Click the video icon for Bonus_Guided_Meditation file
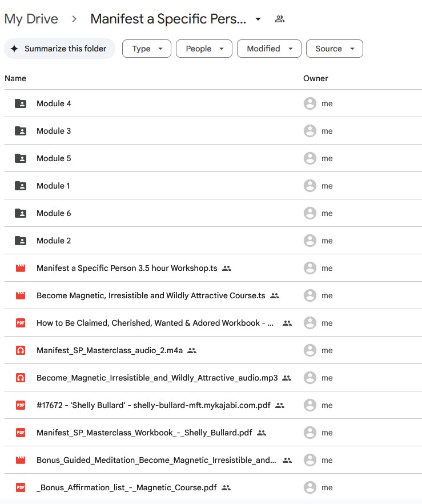Image resolution: width=422 pixels, height=504 pixels. (21, 460)
